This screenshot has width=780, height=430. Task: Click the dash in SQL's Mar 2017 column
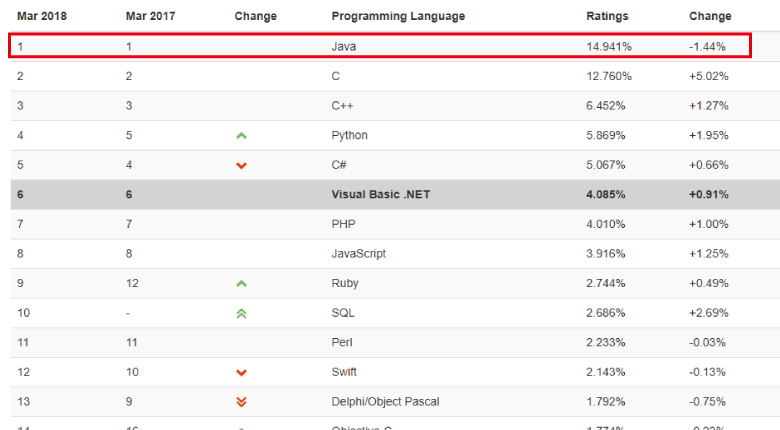click(128, 313)
